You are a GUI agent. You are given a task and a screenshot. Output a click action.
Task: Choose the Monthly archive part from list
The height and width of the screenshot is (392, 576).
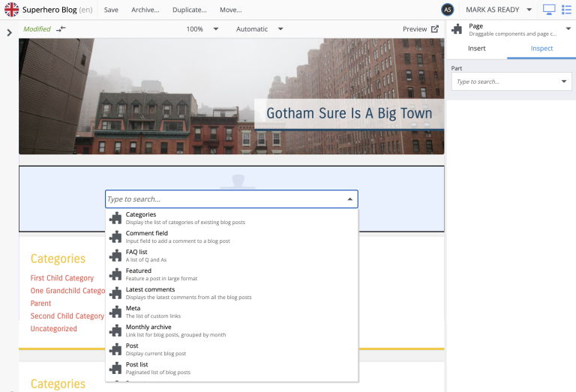148,328
